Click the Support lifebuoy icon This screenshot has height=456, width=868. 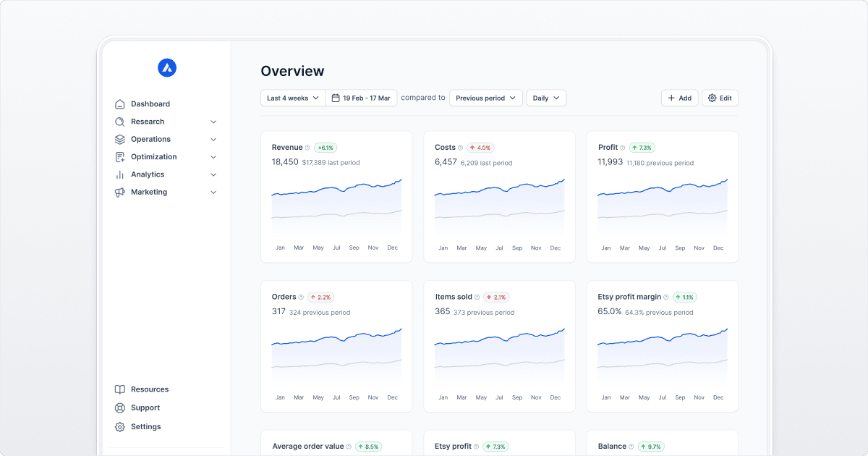120,408
